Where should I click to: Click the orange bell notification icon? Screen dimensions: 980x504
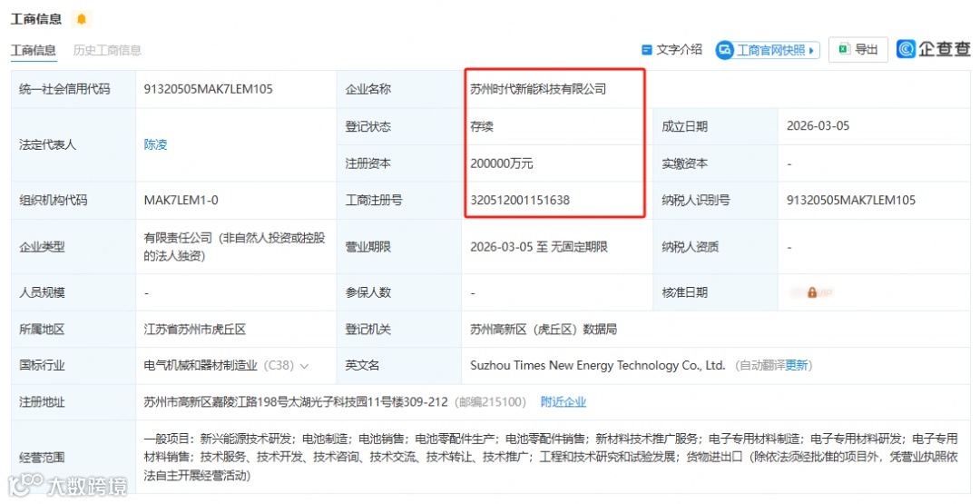tap(82, 19)
